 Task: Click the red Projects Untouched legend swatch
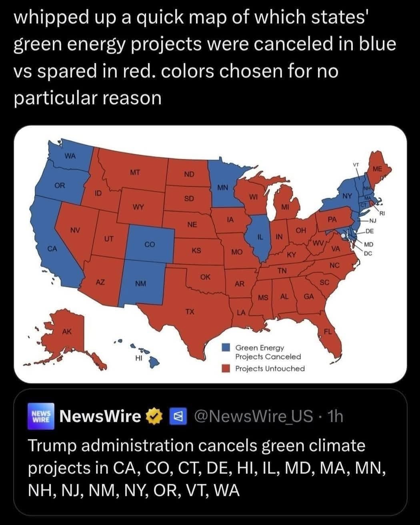pyautogui.click(x=226, y=368)
